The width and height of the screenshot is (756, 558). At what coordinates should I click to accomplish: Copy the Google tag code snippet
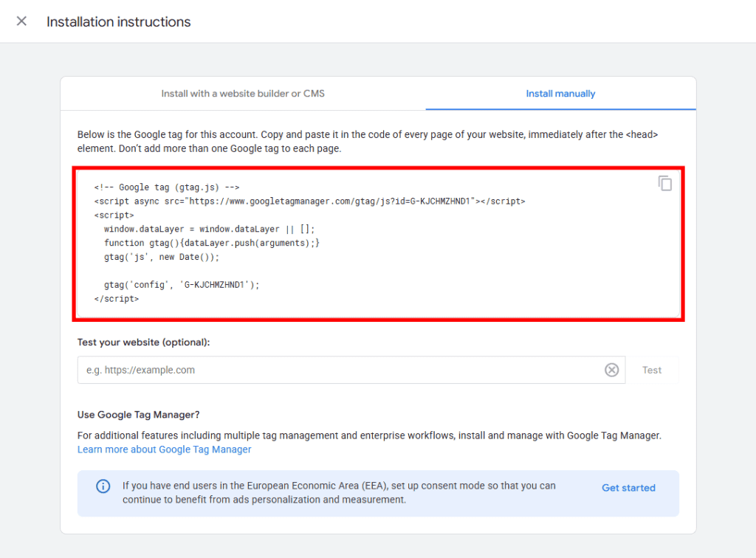click(665, 184)
